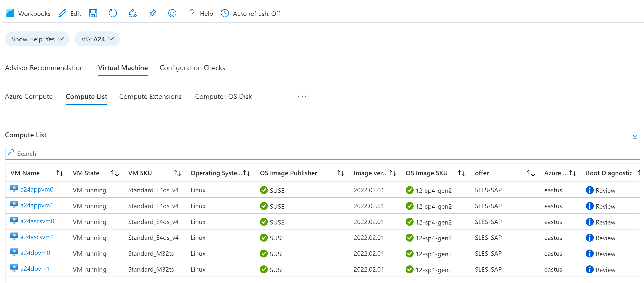This screenshot has width=644, height=283.
Task: Sort by VM SKU column arrows
Action: (x=177, y=173)
